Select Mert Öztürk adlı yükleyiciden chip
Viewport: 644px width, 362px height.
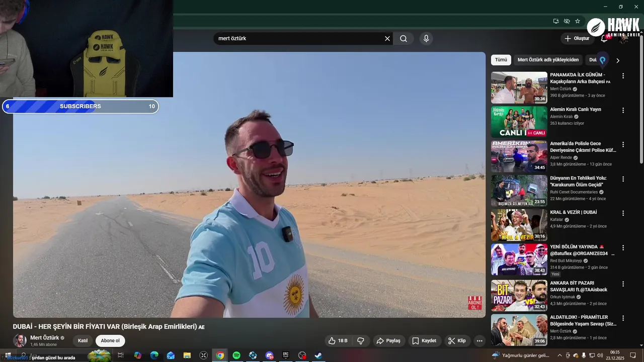548,60
